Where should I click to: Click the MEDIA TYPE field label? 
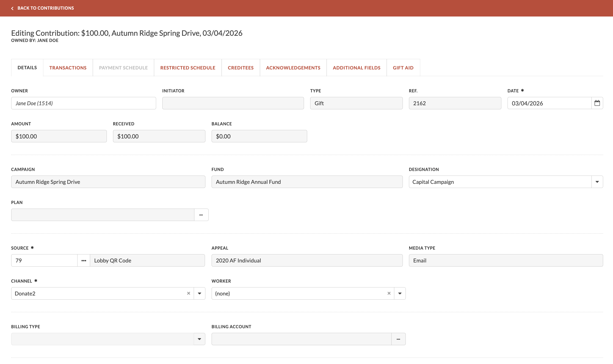(422, 248)
